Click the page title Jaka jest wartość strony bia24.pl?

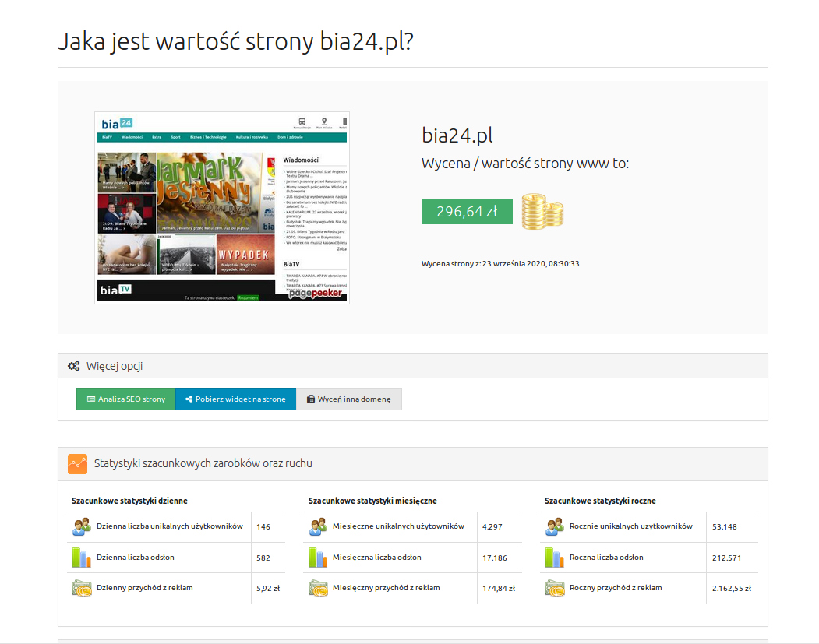point(235,41)
